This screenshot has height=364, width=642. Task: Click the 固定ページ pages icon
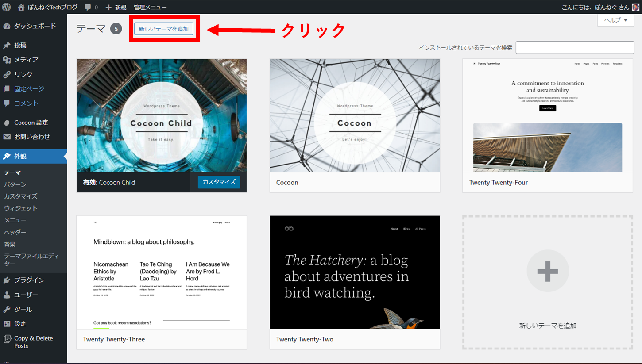[7, 89]
